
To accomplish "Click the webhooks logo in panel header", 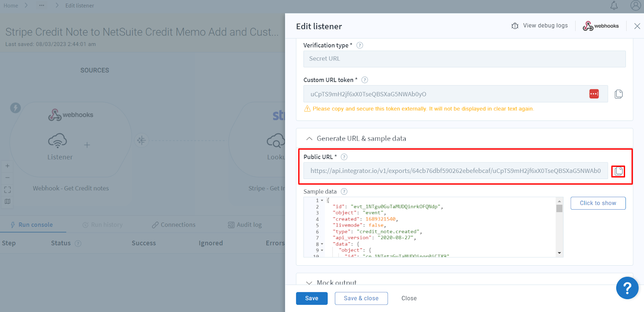I will point(601,26).
